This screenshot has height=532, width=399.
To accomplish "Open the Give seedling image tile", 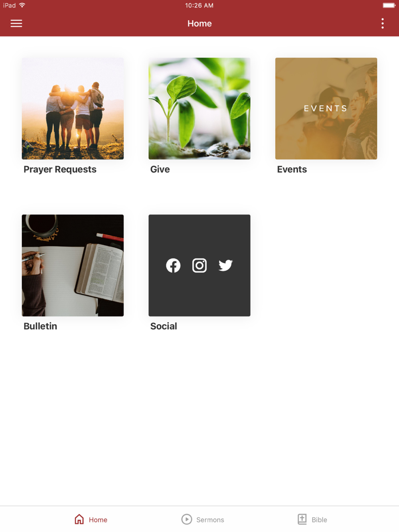I will click(x=199, y=108).
